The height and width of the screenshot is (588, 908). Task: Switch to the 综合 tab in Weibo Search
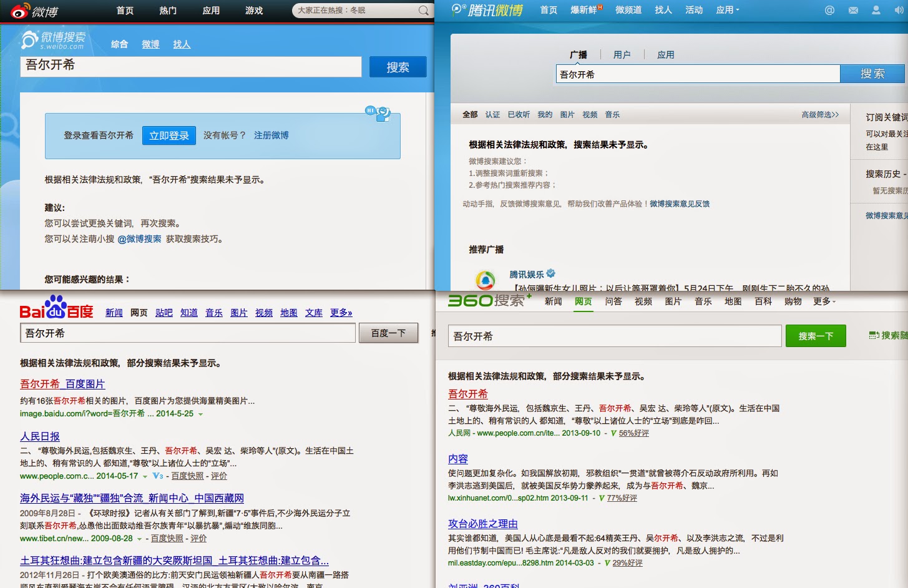[x=119, y=44]
